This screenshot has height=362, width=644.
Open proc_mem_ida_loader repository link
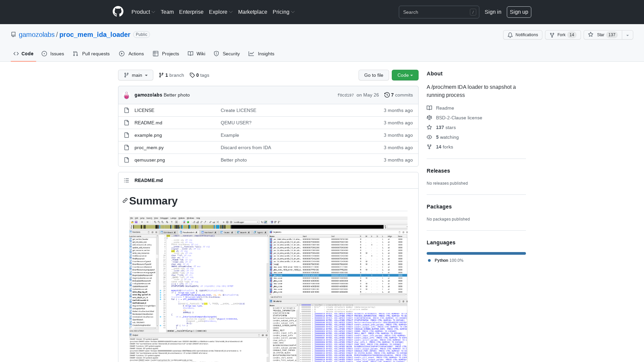tap(95, 35)
